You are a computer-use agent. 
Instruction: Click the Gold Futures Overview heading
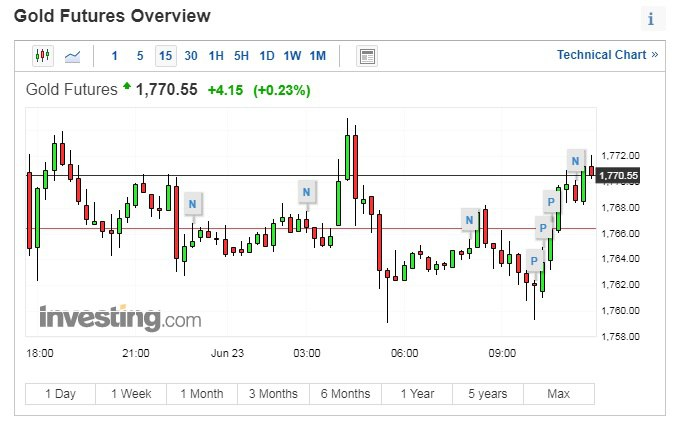(x=112, y=16)
